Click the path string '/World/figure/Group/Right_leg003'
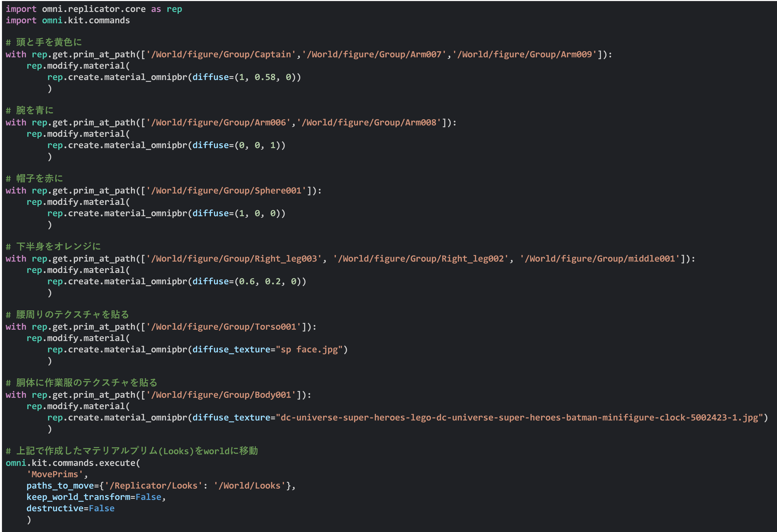This screenshot has height=532, width=777. pyautogui.click(x=234, y=259)
